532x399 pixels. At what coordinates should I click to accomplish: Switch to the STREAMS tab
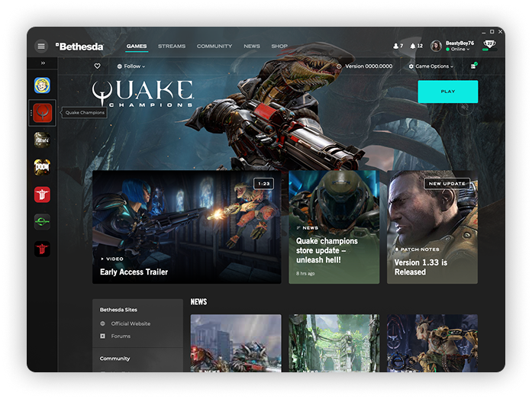172,46
